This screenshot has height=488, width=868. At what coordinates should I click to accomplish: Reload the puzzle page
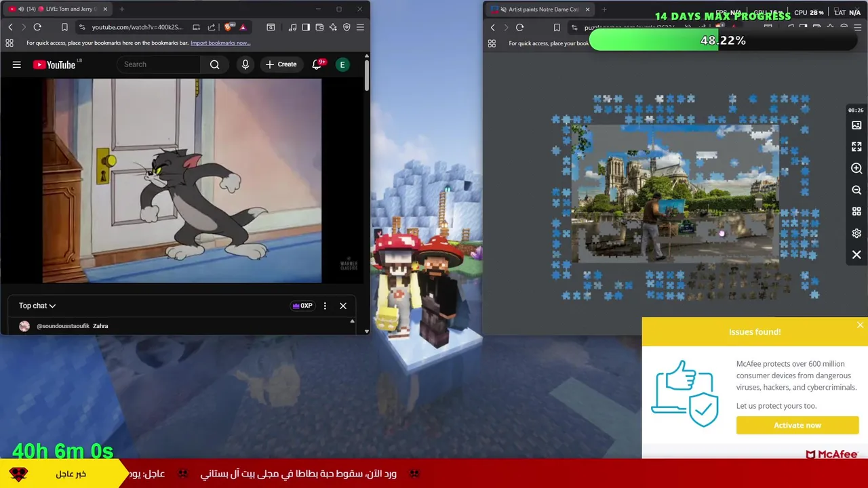pos(519,27)
